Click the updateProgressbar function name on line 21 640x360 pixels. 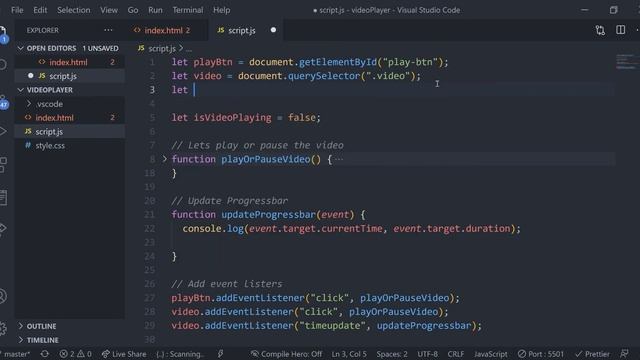[x=269, y=214]
